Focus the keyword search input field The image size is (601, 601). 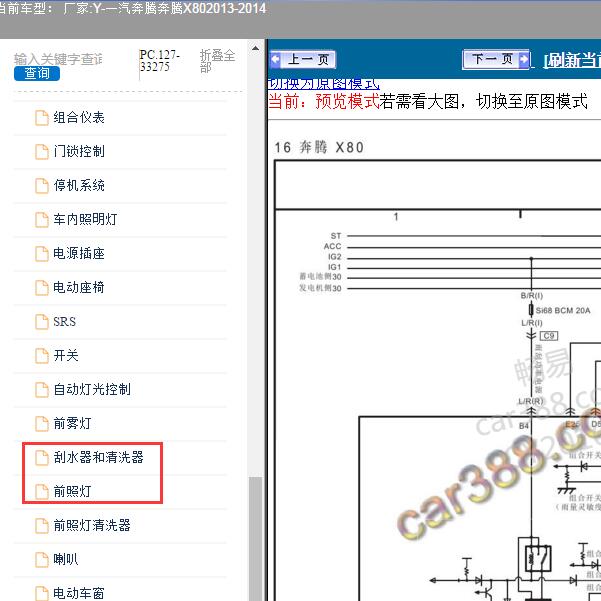coord(58,59)
